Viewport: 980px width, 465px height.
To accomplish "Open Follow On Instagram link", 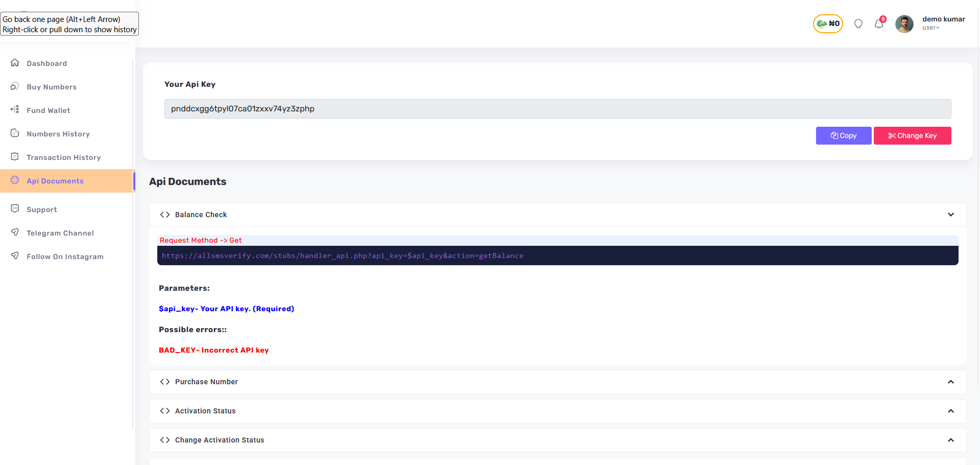I will coord(66,257).
